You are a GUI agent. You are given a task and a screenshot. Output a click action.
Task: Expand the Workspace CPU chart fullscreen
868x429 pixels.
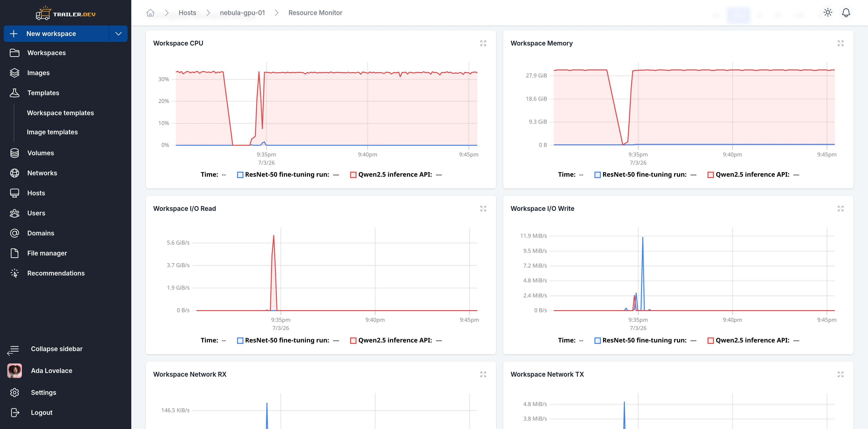click(x=483, y=43)
